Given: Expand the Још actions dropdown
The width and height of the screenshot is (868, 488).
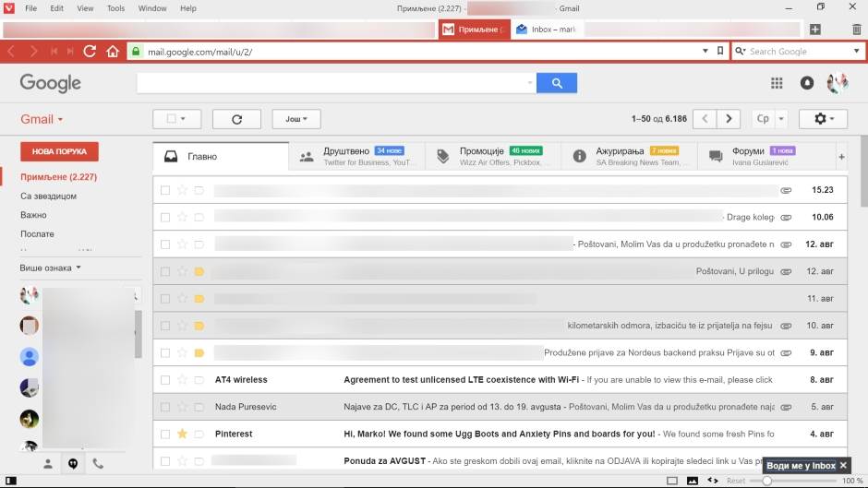Looking at the screenshot, I should (295, 119).
